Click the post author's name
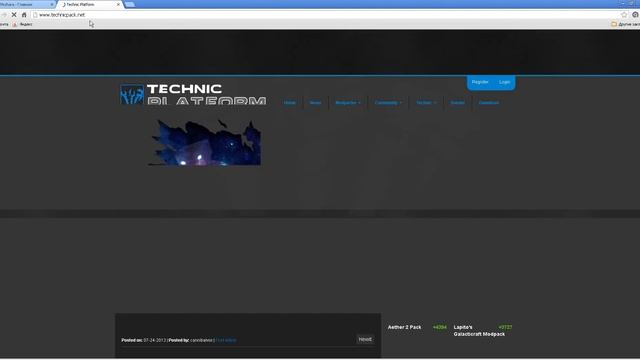 click(201, 340)
